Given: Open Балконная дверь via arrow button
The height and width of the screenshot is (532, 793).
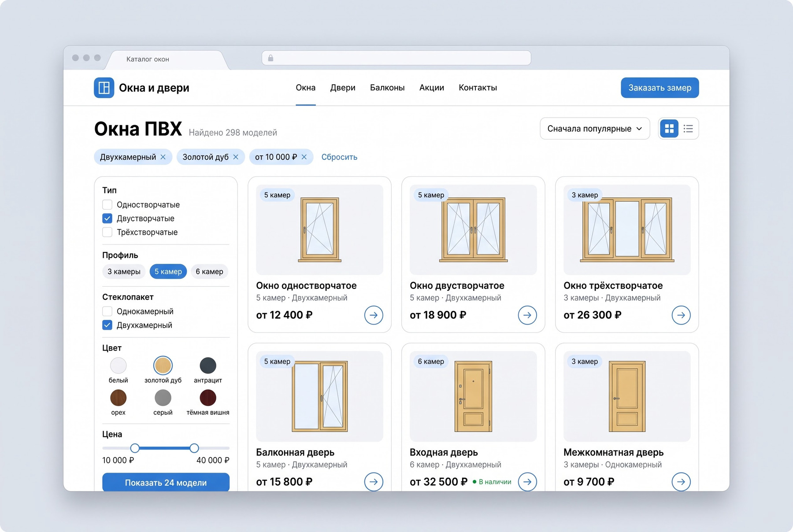Looking at the screenshot, I should 374,482.
